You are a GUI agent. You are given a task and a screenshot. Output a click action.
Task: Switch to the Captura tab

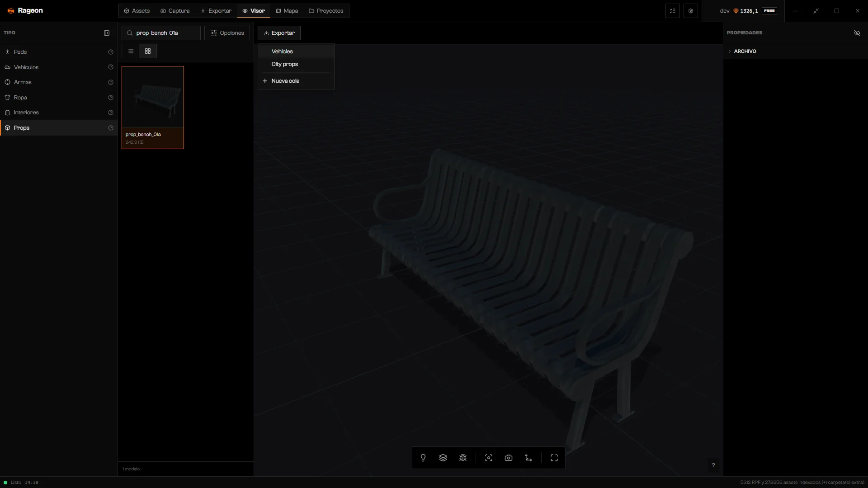tap(175, 11)
